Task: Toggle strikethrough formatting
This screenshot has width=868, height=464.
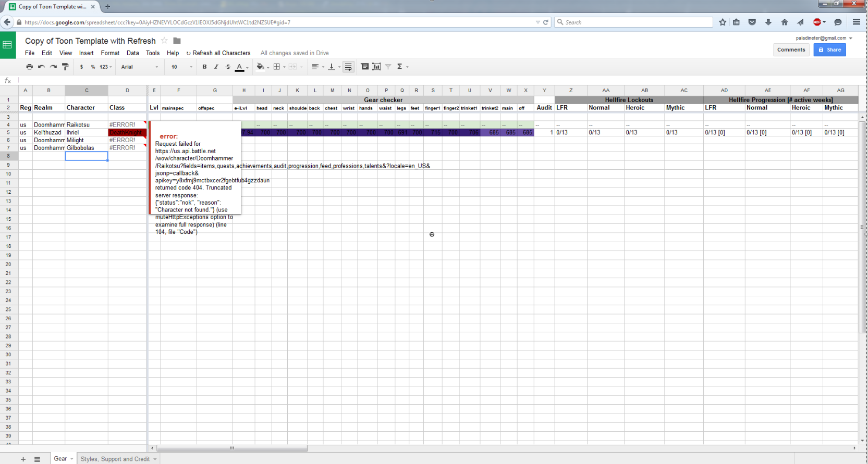Action: [x=228, y=67]
